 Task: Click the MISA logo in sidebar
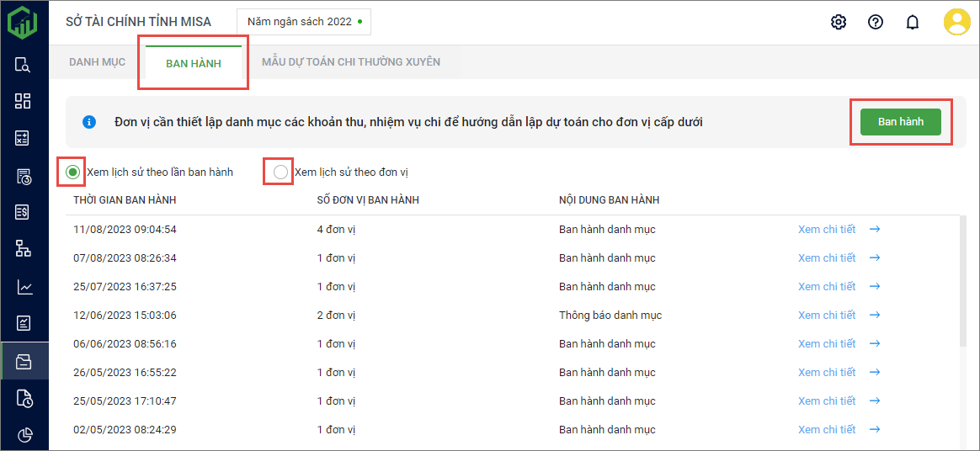[x=24, y=22]
